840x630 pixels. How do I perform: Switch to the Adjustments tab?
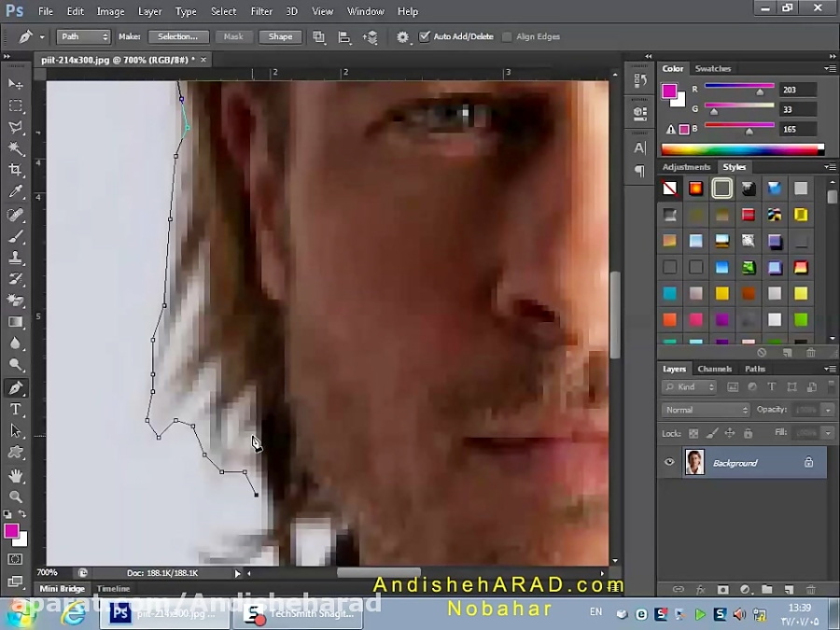(x=686, y=167)
